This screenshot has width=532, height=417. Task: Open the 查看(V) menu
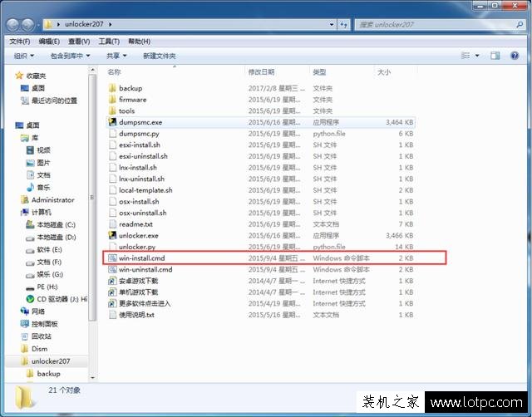coord(79,42)
